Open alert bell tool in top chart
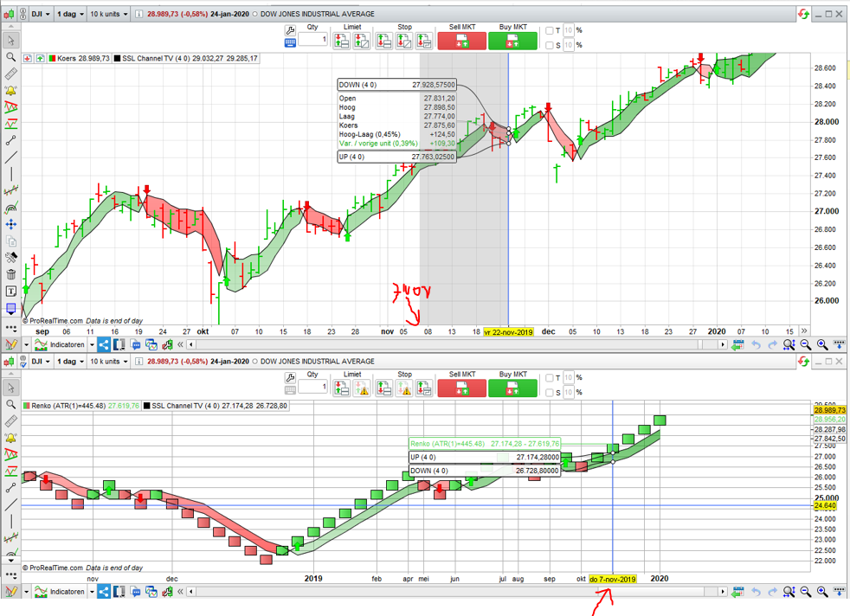850x616 pixels. 11,91
